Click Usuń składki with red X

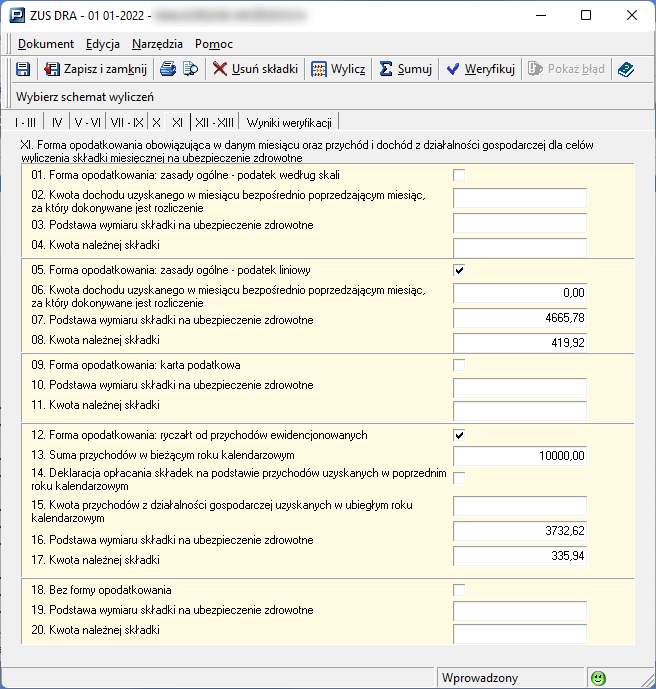256,69
